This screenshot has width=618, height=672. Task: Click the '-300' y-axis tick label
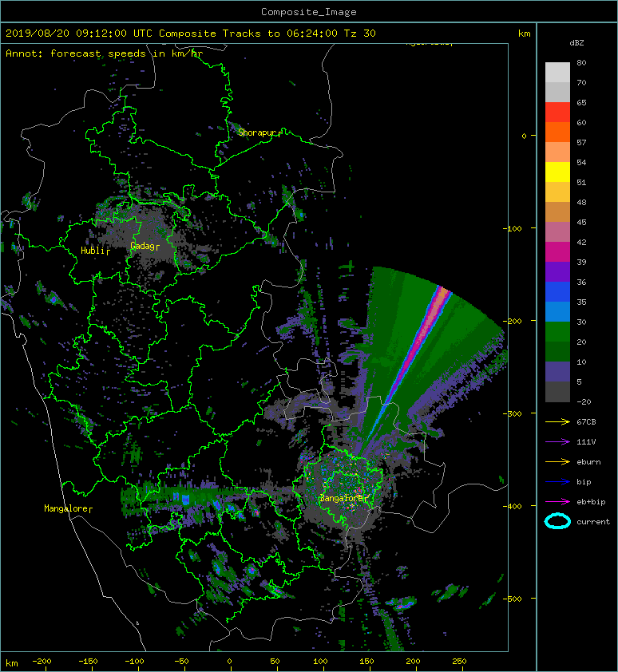tap(512, 413)
